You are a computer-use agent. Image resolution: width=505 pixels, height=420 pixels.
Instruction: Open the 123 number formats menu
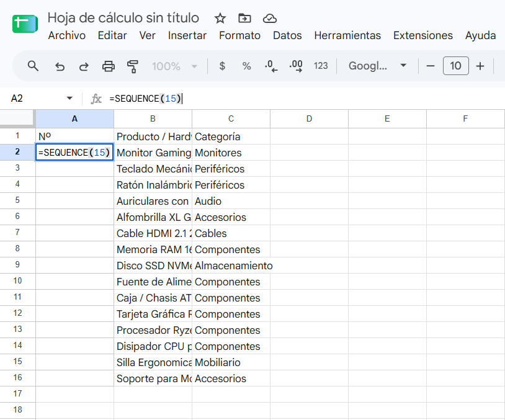click(x=321, y=66)
